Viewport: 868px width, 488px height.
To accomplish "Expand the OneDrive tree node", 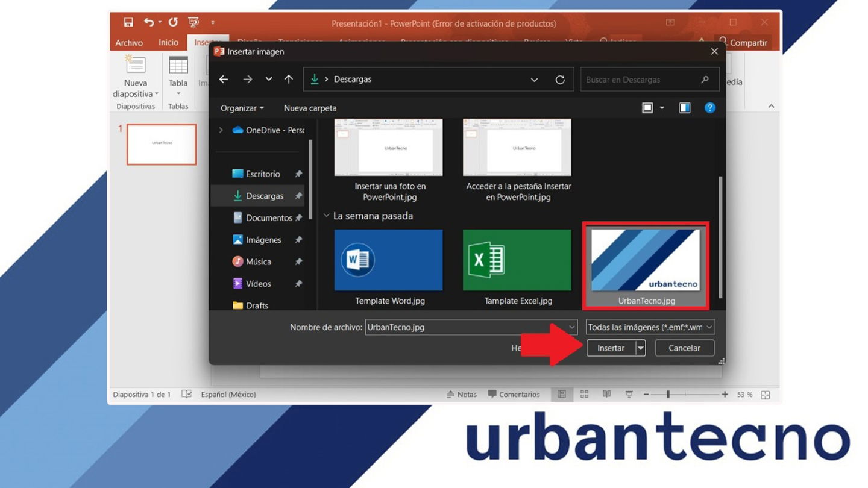I will coord(221,130).
